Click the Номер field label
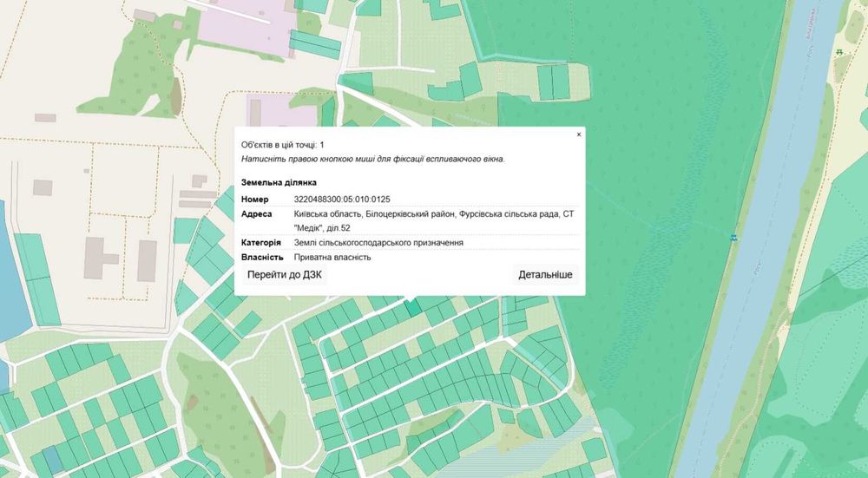The image size is (868, 478). click(x=255, y=200)
